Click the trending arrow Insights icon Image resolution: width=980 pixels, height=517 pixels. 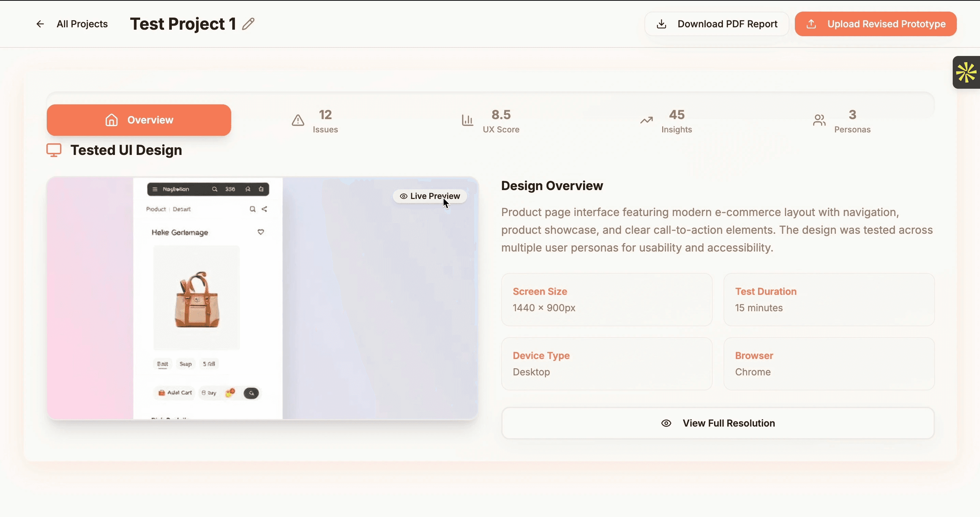pyautogui.click(x=647, y=120)
